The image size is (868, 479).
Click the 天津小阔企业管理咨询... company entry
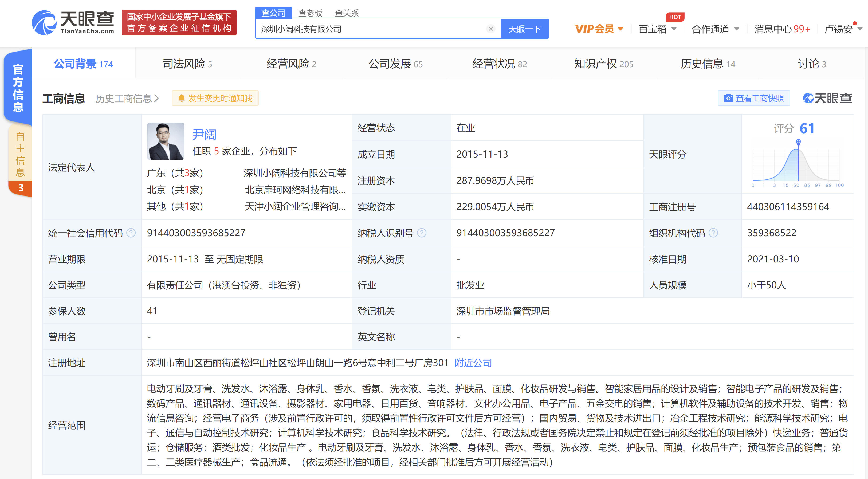295,206
